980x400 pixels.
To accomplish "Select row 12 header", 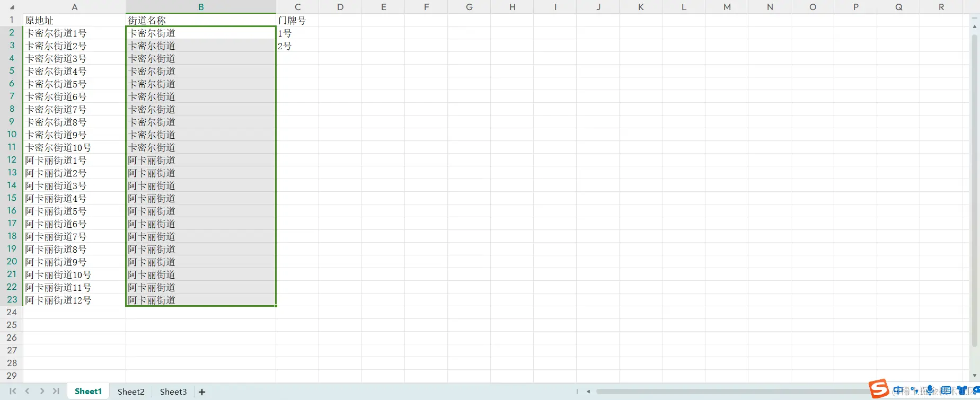I will tap(12, 159).
